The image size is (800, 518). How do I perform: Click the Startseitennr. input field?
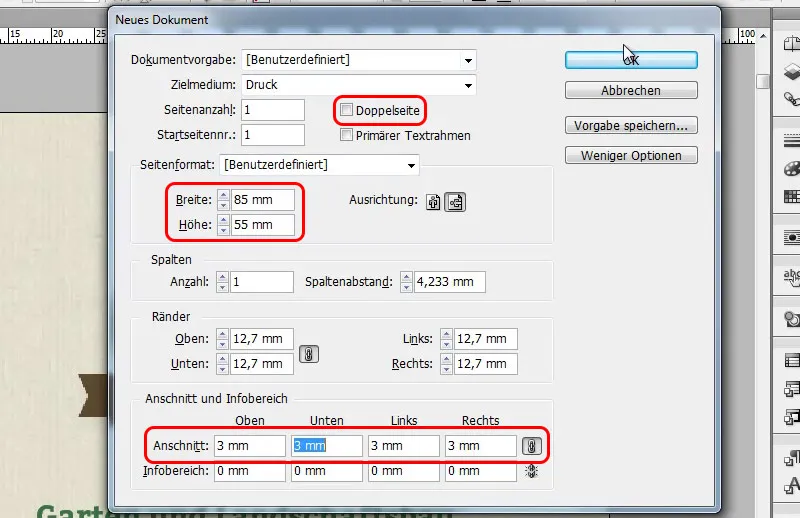click(273, 135)
